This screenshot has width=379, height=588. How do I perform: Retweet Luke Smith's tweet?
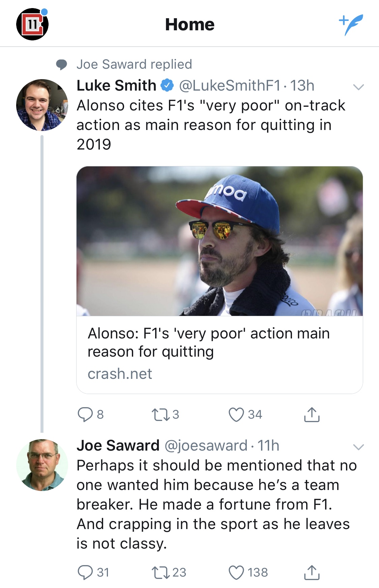coord(161,414)
